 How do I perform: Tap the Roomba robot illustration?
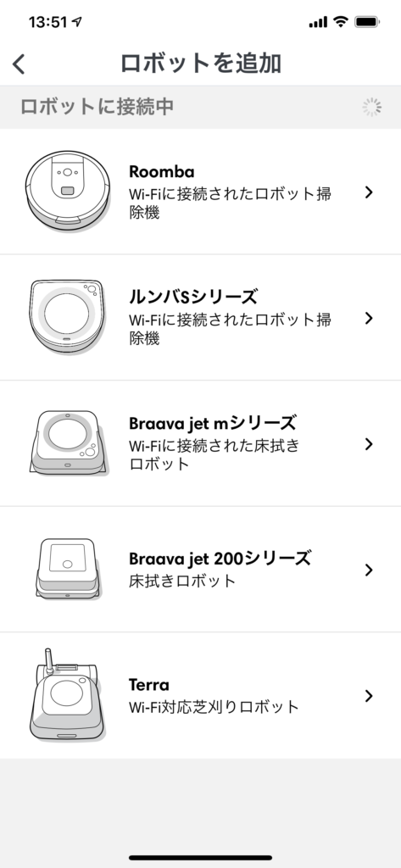[x=68, y=191]
